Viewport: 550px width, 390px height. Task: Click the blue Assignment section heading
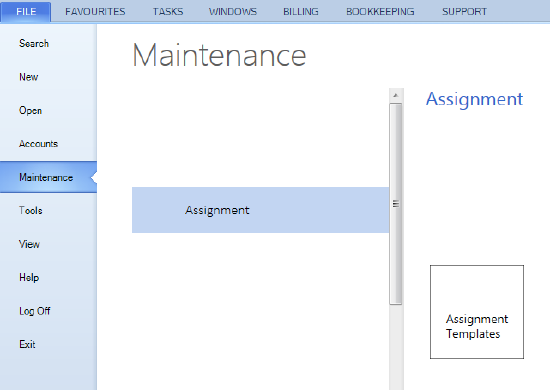475,99
